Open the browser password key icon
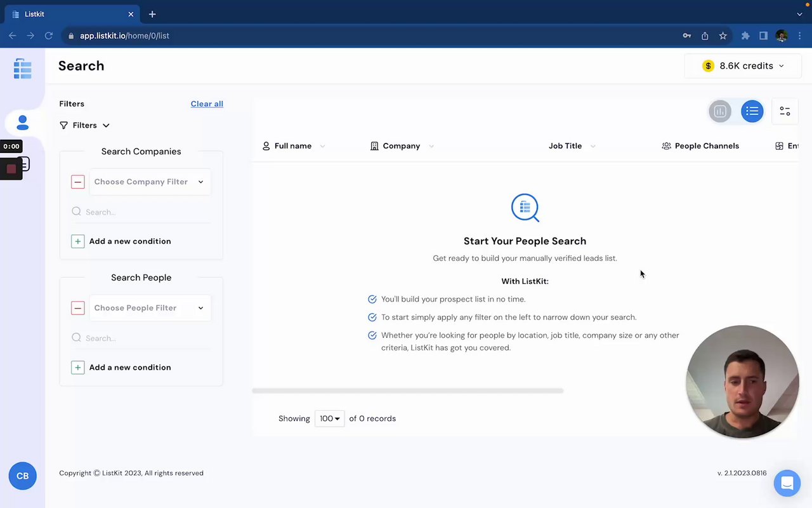812x508 pixels. [x=686, y=36]
